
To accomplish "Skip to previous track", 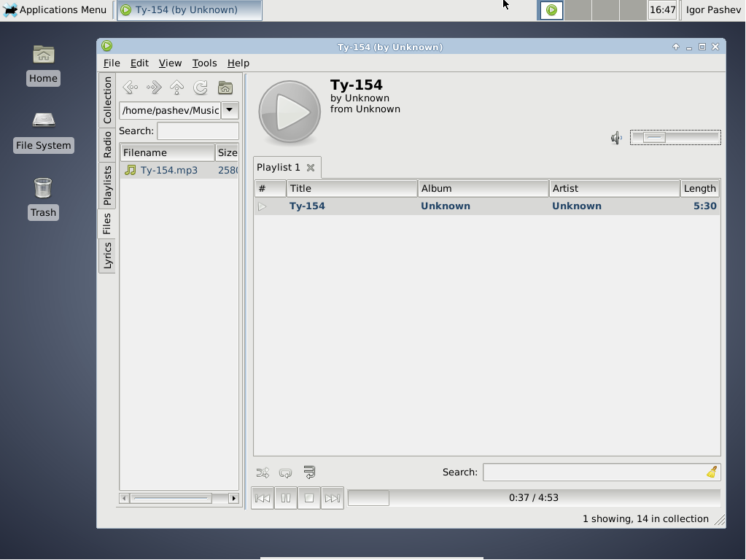I will [262, 498].
